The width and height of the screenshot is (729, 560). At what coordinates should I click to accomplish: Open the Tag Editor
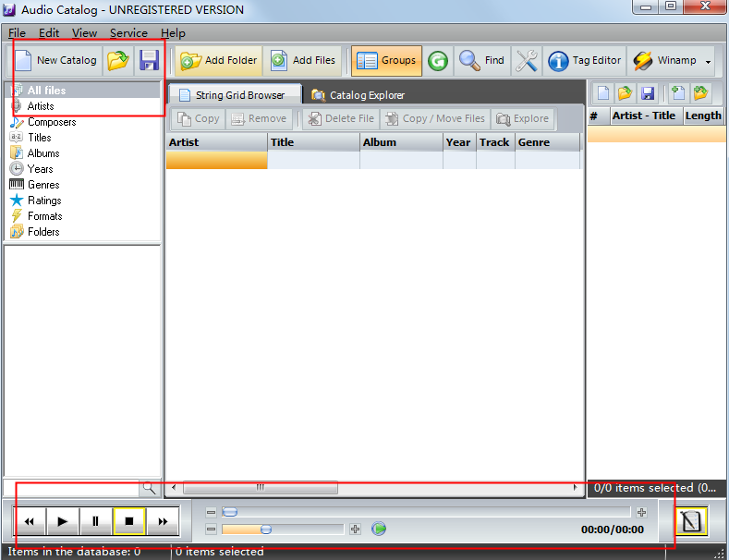pyautogui.click(x=585, y=61)
